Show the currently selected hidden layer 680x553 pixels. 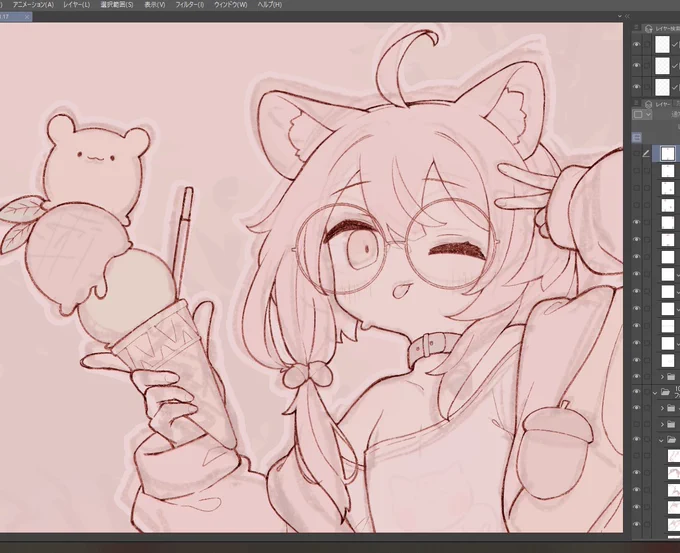[636, 153]
